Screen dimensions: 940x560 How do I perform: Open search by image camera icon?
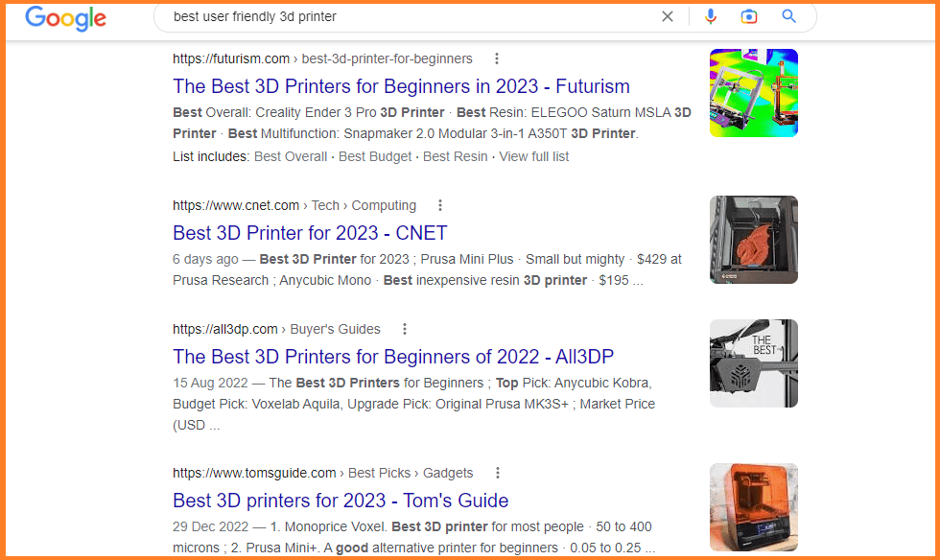tap(749, 17)
